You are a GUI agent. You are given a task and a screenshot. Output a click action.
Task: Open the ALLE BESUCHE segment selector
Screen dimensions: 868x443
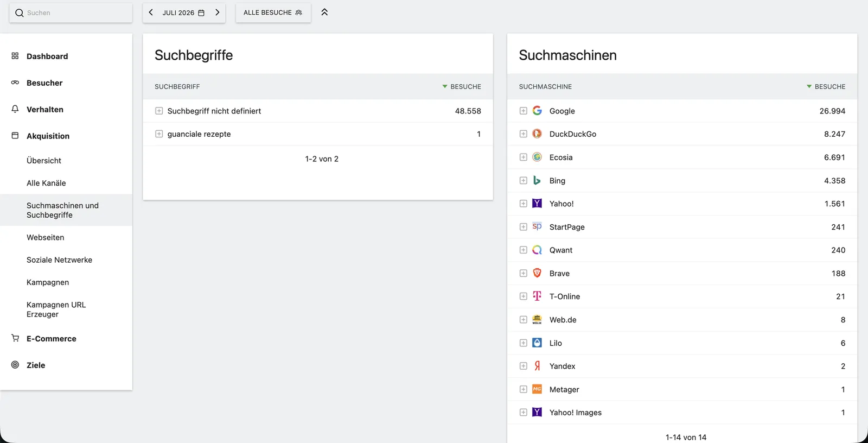[x=273, y=12]
